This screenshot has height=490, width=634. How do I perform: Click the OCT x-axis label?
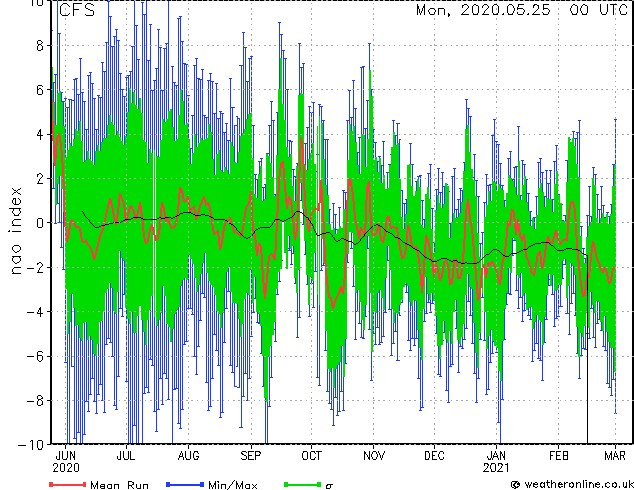click(311, 456)
